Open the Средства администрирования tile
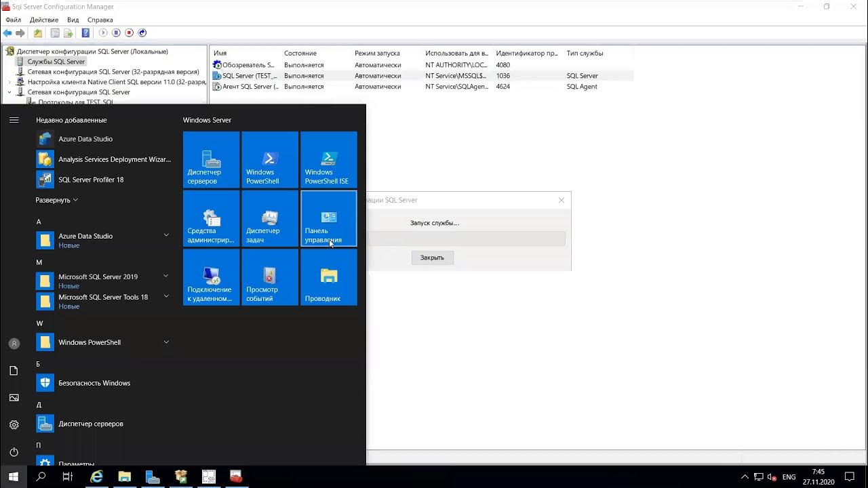 coord(212,218)
